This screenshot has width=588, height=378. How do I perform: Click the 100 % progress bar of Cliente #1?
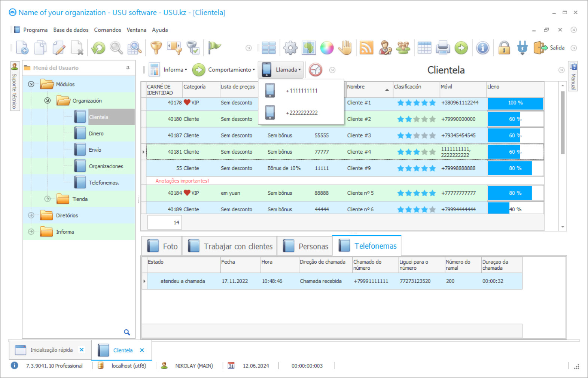[515, 103]
